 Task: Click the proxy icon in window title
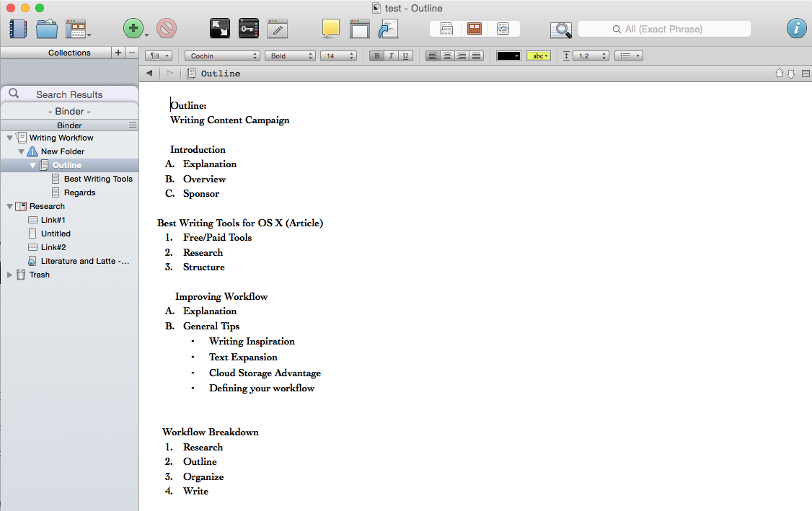(x=376, y=8)
